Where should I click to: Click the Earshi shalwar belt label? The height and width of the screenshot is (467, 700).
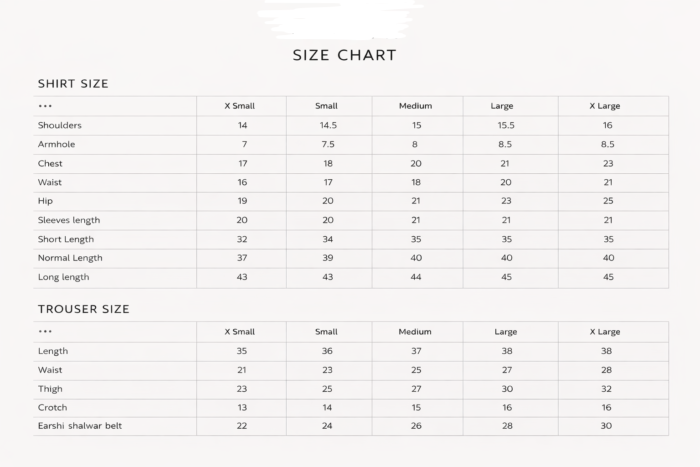80,427
